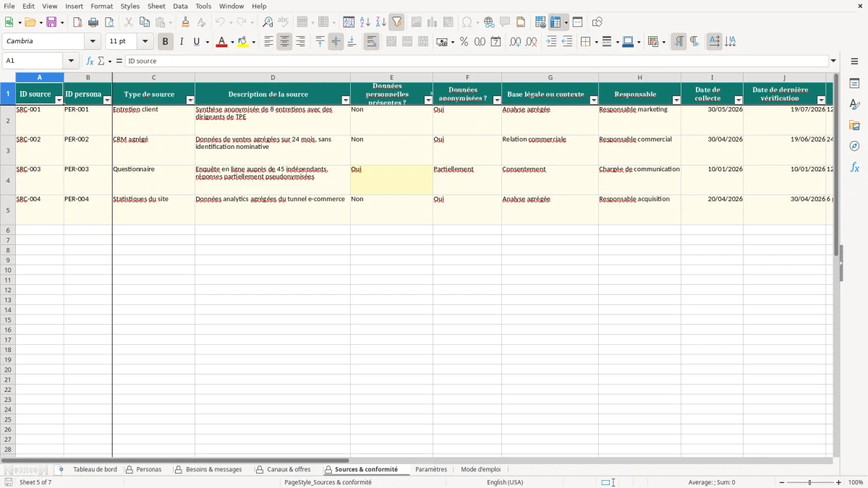This screenshot has height=488, width=868.
Task: Open the ID source filter dropdown
Action: [x=59, y=100]
